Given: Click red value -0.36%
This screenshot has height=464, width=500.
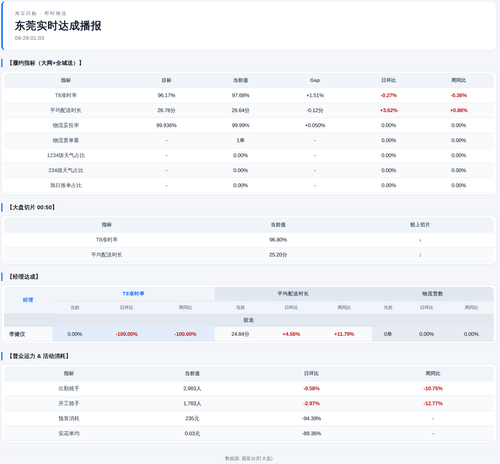Looking at the screenshot, I should [x=459, y=95].
